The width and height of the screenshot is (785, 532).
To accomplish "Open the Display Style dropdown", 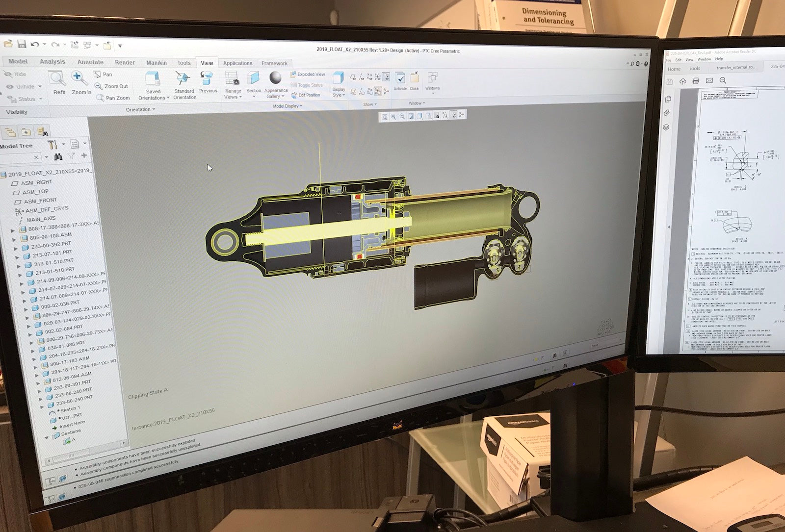I will pyautogui.click(x=339, y=92).
